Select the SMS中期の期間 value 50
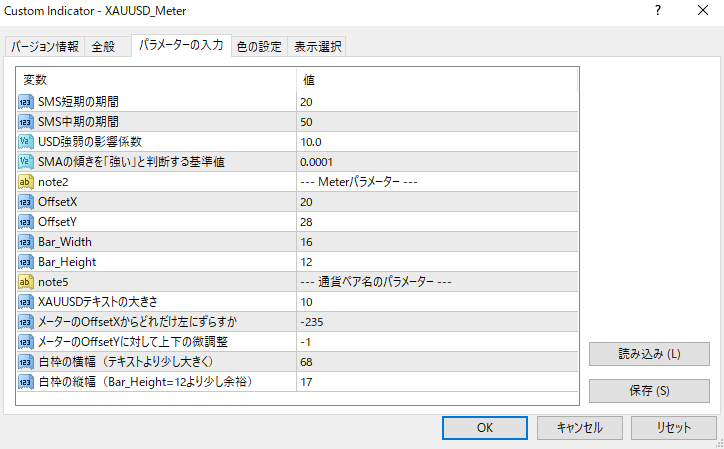Viewport: 724px width, 449px height. 437,122
